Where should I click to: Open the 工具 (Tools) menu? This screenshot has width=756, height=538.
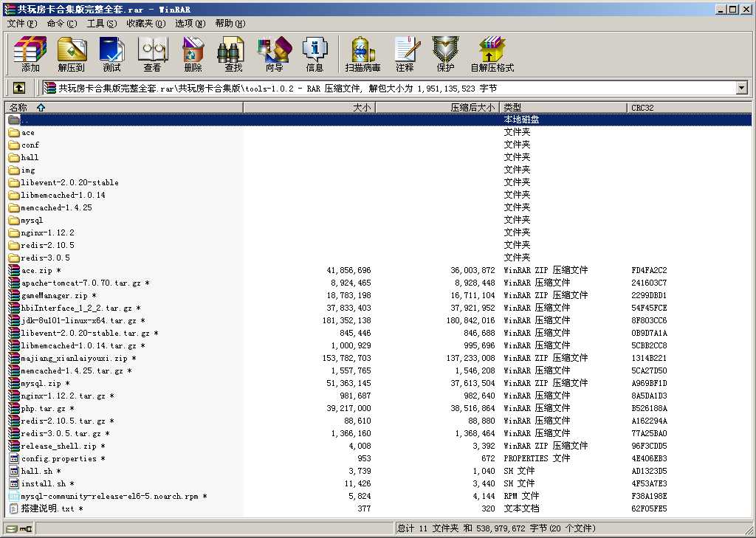102,24
